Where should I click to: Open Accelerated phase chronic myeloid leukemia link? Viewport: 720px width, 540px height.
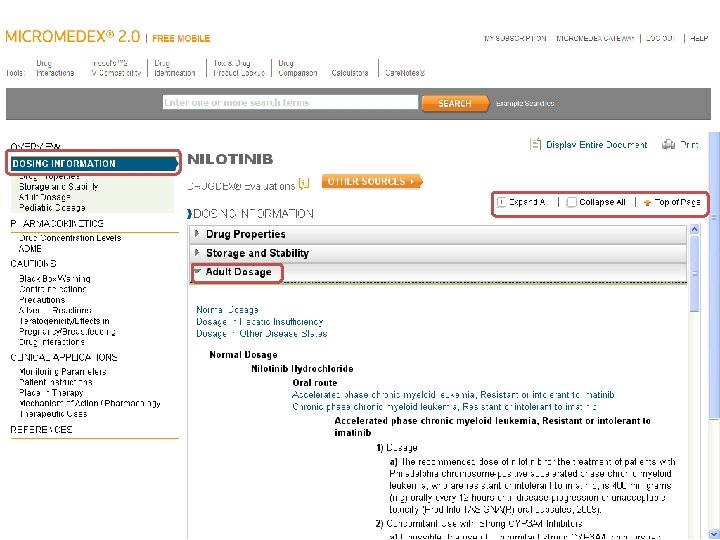[x=453, y=395]
